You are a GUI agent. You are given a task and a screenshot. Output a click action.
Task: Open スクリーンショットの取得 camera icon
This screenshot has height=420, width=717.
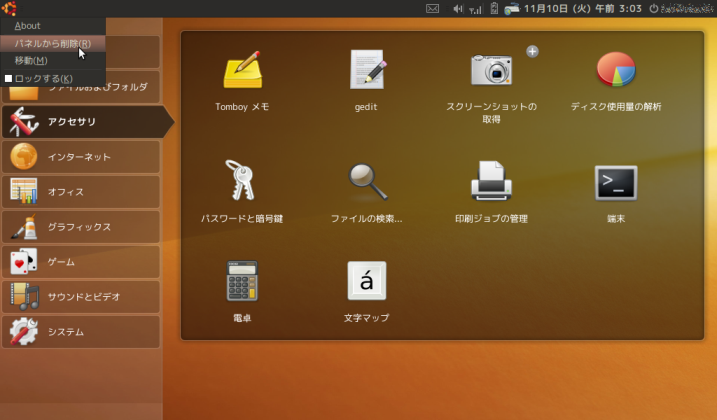click(x=492, y=70)
